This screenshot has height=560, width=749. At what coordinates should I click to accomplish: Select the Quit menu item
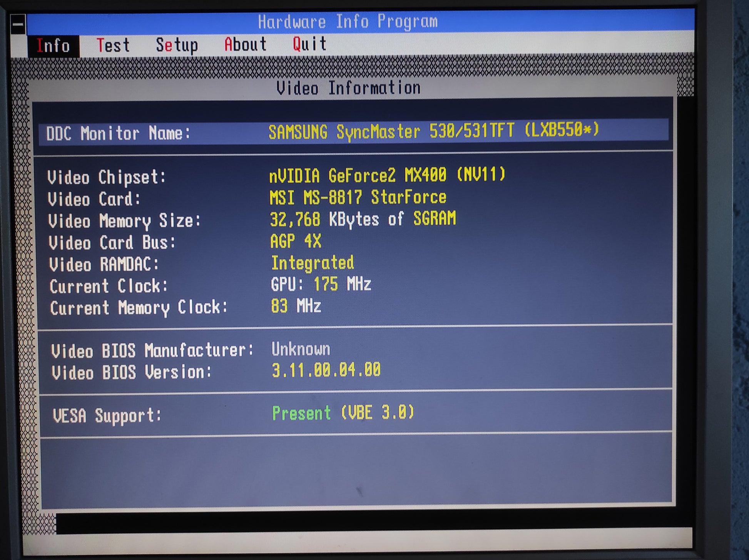point(309,44)
